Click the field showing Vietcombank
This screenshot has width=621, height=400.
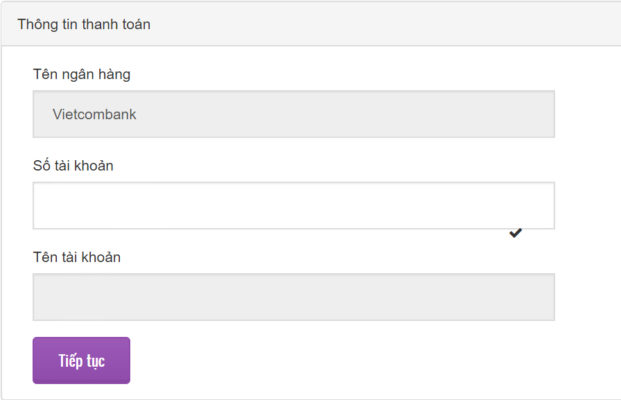point(293,114)
